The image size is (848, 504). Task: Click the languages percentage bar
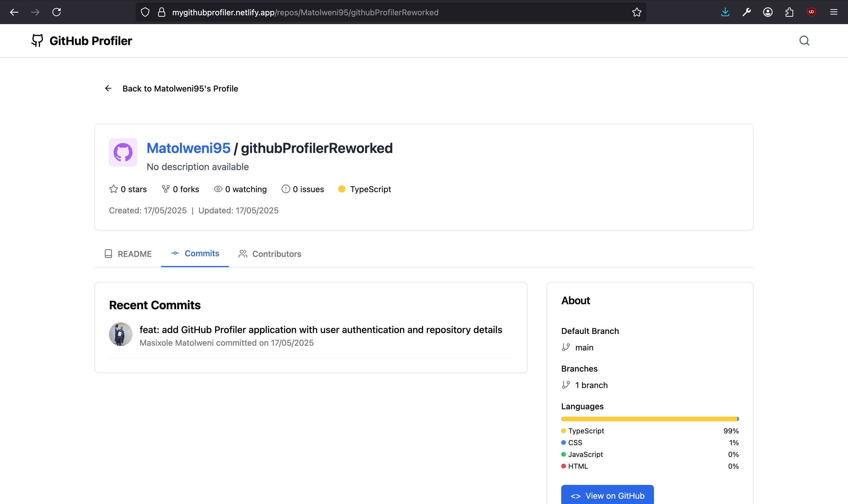point(650,419)
